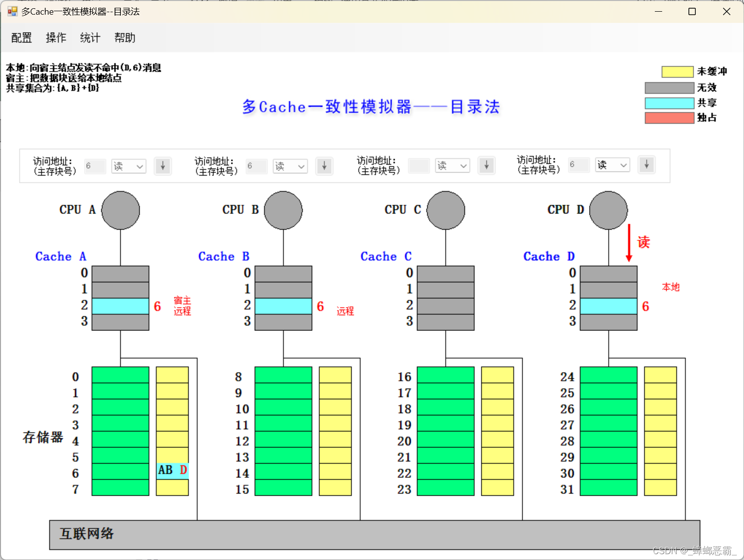
Task: Click the 'Cache C' label
Action: pyautogui.click(x=386, y=256)
